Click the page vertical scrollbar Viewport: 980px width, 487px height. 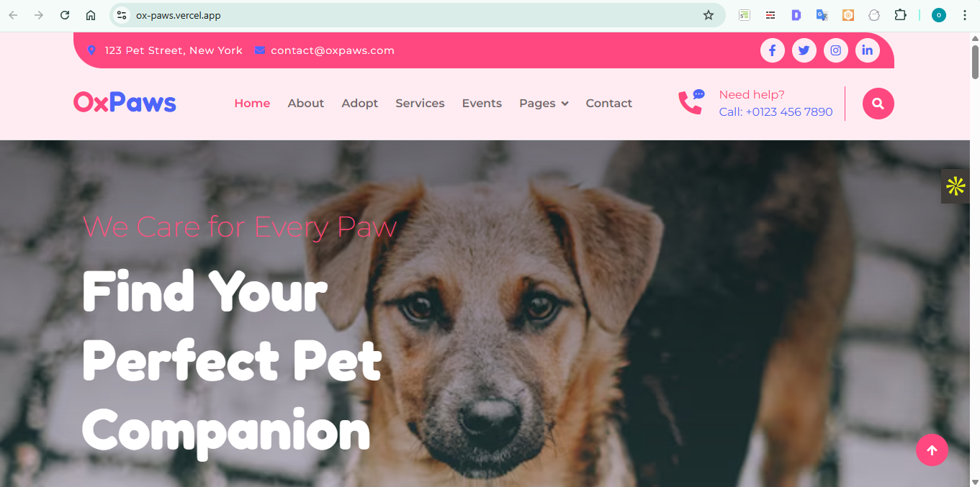(975, 259)
